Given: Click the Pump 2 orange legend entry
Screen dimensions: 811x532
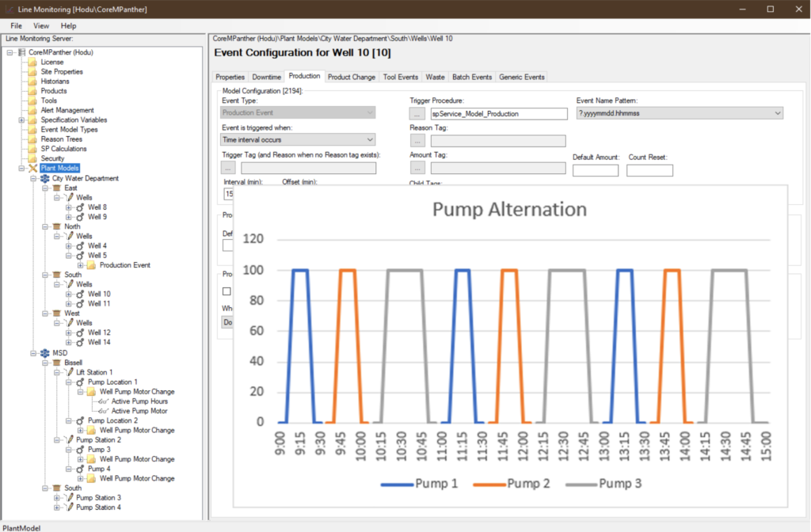Looking at the screenshot, I should click(512, 484).
